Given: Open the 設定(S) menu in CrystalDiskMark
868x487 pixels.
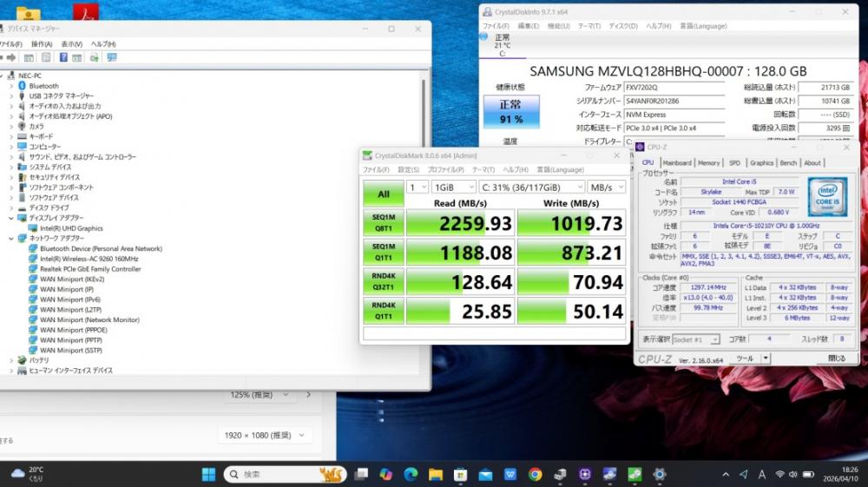Looking at the screenshot, I should coord(409,169).
